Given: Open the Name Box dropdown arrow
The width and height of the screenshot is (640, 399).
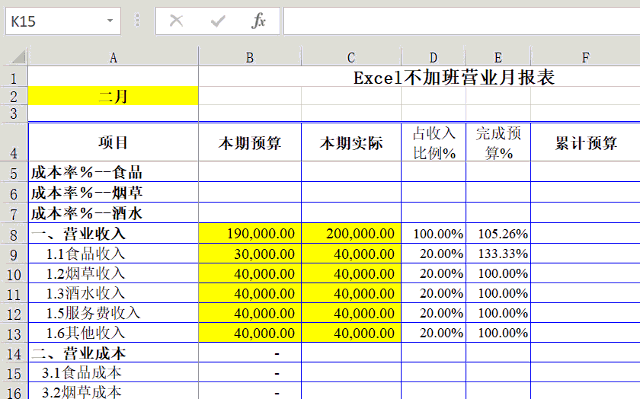Looking at the screenshot, I should 110,20.
